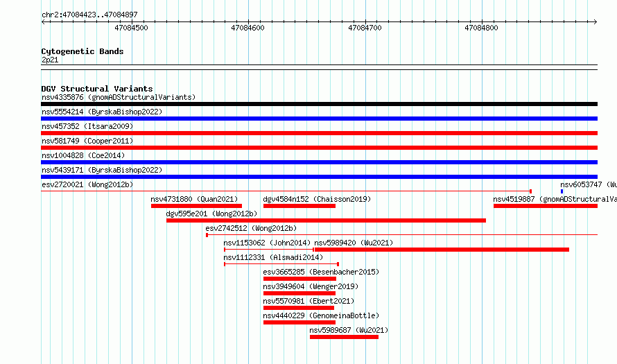This screenshot has height=364, width=617.
Task: Select the blue nsv1004828 variant bar
Action: coord(319,162)
